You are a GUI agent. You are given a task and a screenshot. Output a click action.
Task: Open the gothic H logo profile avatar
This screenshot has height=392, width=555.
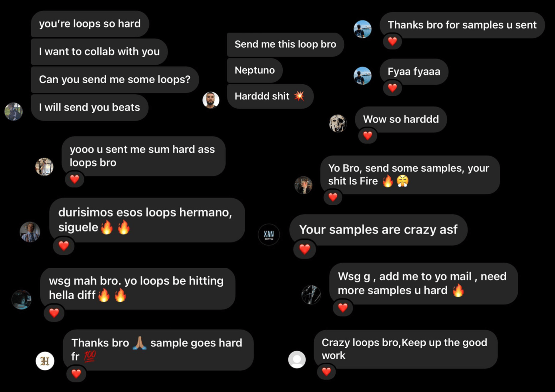[45, 361]
